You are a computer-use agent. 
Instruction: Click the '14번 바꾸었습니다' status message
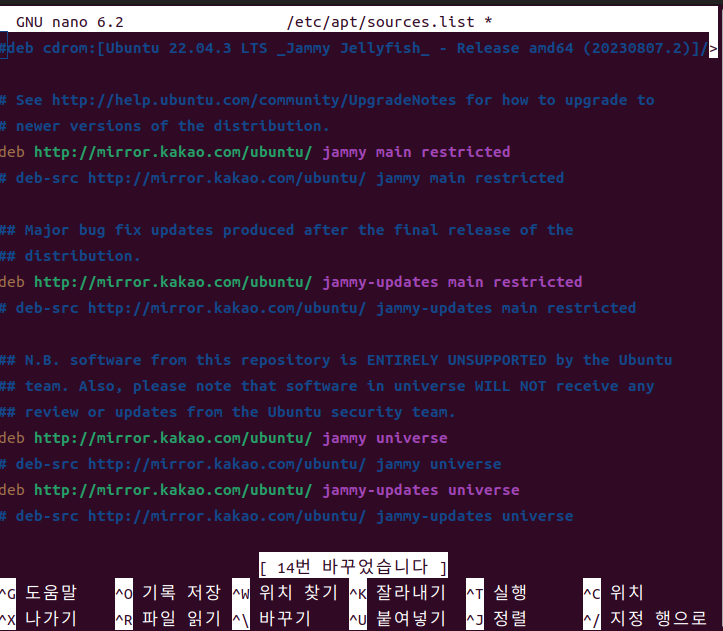tap(353, 566)
